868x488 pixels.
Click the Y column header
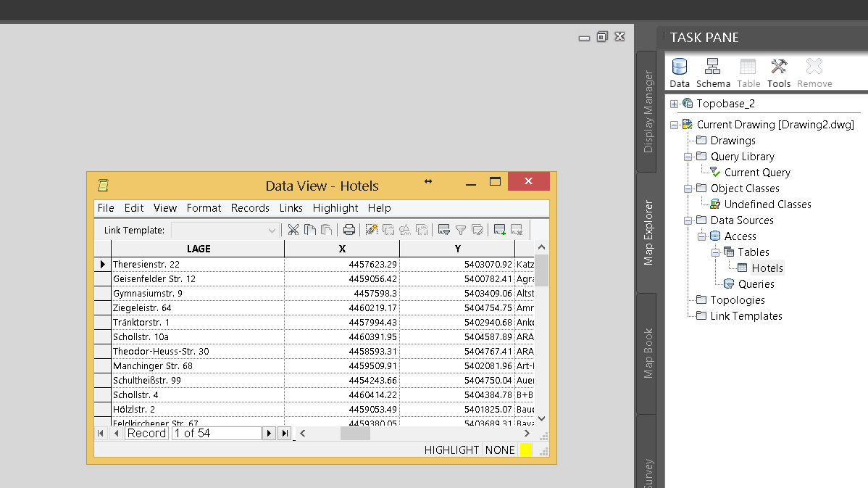(457, 249)
